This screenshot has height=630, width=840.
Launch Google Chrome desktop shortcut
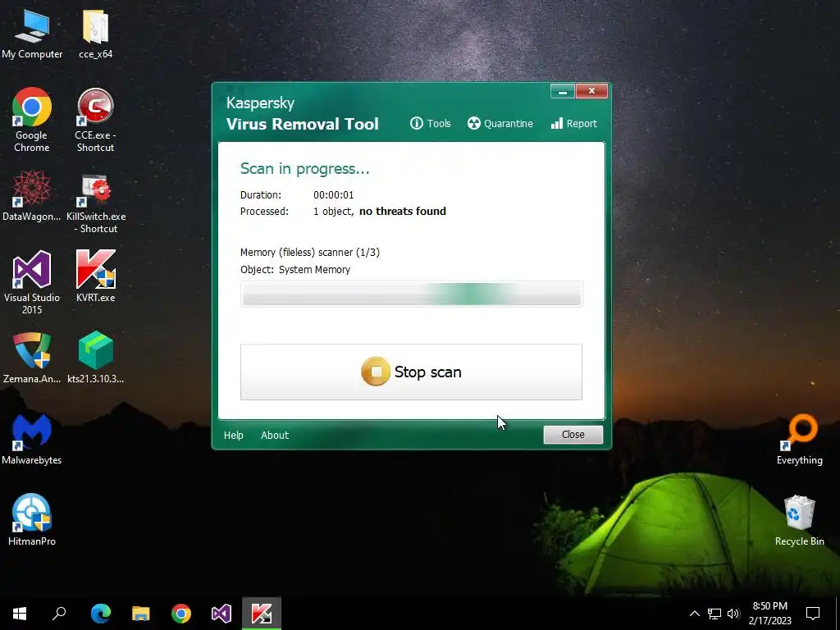point(32,120)
